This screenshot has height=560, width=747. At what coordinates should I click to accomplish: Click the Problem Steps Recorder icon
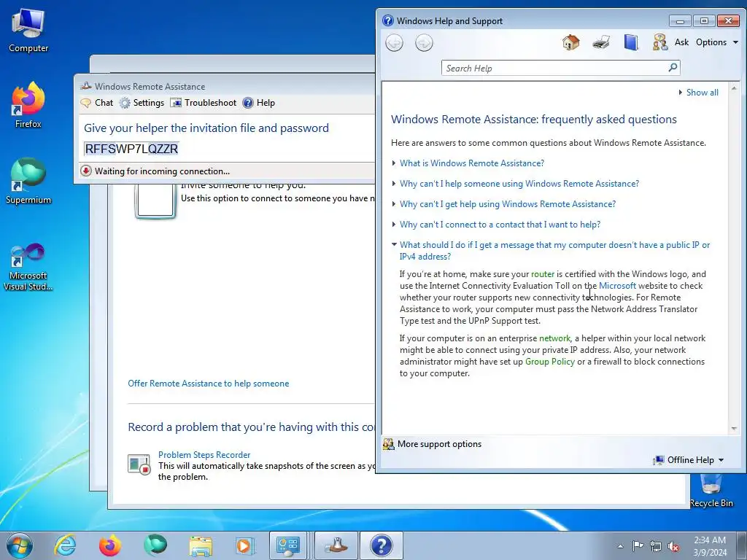pyautogui.click(x=139, y=464)
